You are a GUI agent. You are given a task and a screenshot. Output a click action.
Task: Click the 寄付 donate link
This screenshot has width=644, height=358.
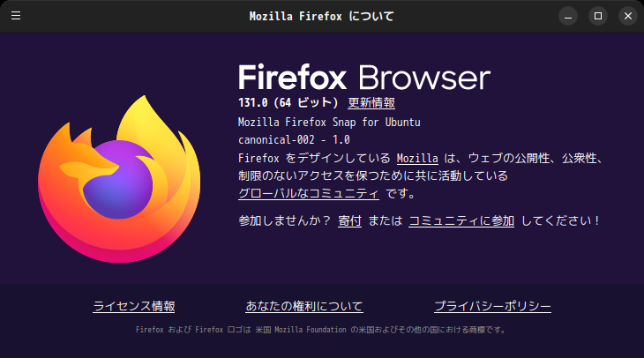pos(349,220)
